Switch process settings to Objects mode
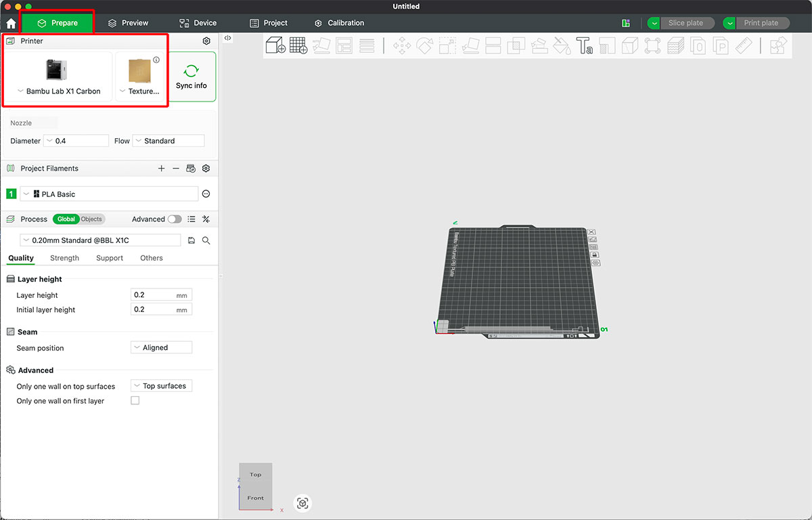 click(93, 219)
